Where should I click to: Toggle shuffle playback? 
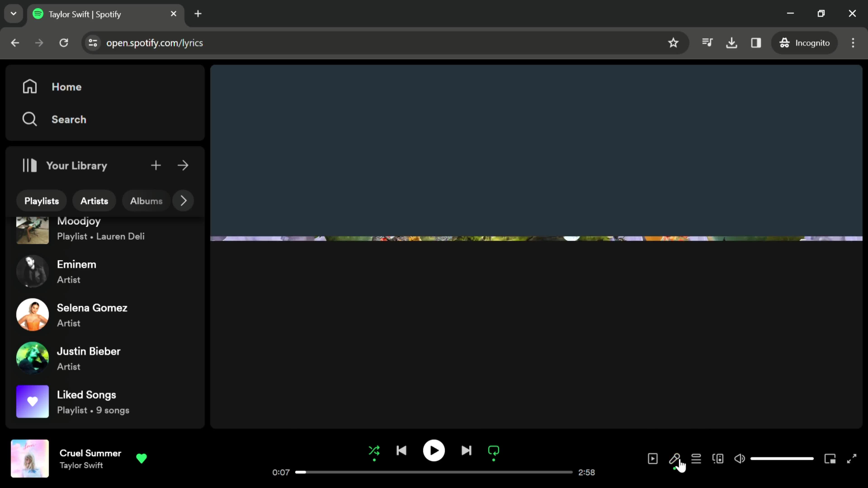pos(374,451)
